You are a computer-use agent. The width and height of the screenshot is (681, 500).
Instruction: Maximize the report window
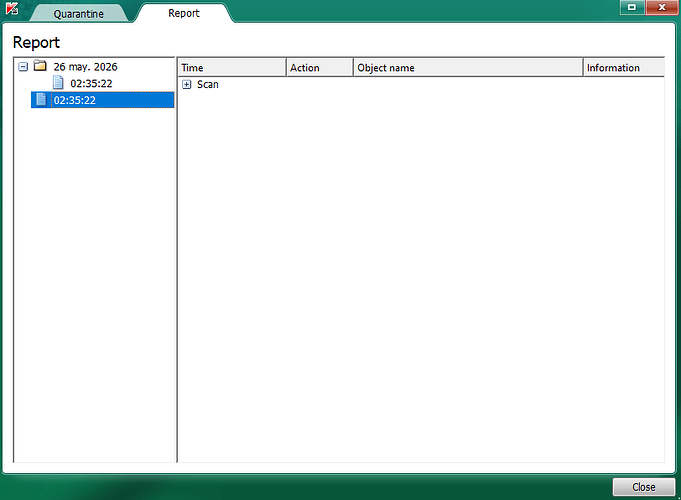click(x=632, y=7)
